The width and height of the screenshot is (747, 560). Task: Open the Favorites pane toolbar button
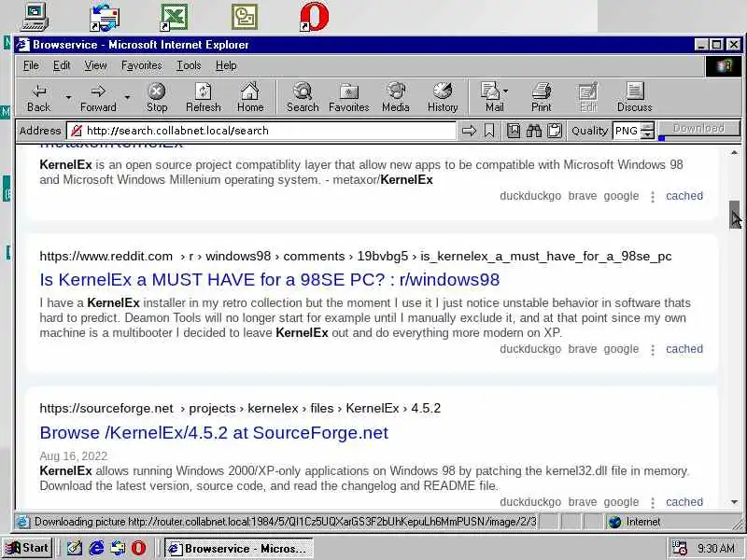348,98
